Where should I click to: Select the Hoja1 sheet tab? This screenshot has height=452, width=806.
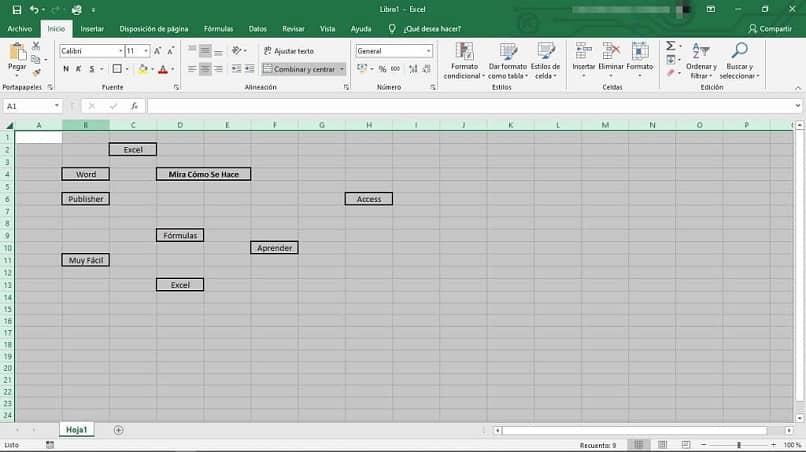(x=77, y=430)
